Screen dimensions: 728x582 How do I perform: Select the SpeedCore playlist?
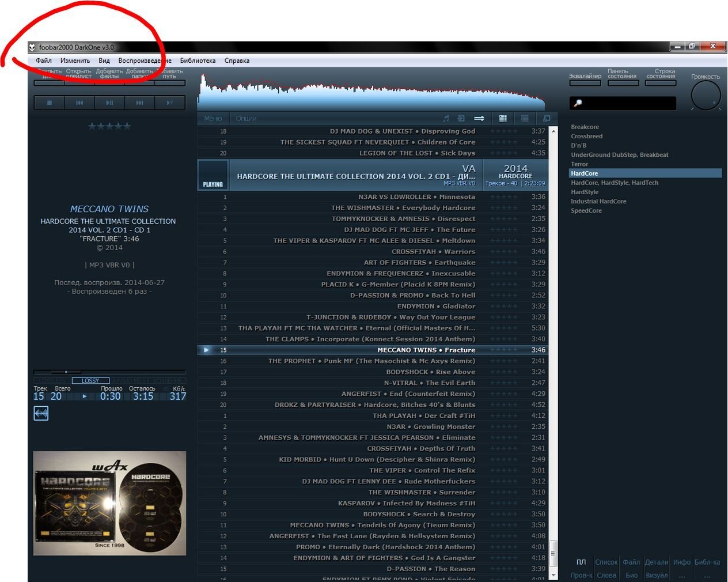[x=586, y=210]
